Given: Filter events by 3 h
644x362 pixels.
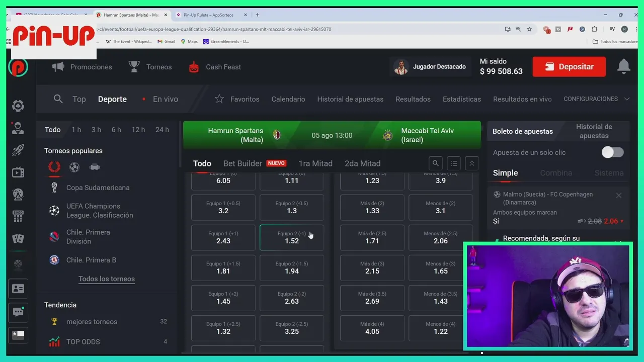Looking at the screenshot, I should (x=96, y=130).
